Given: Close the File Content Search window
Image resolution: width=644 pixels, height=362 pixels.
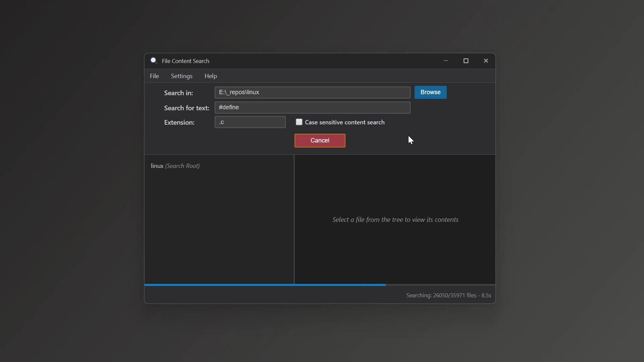Looking at the screenshot, I should pyautogui.click(x=486, y=61).
